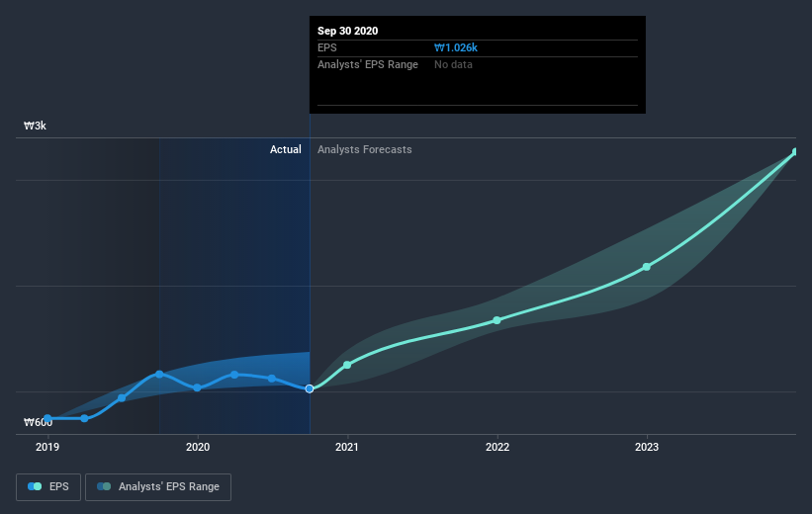Toggle the EPS legend button
Screen dimensions: 812x514
[x=48, y=486]
